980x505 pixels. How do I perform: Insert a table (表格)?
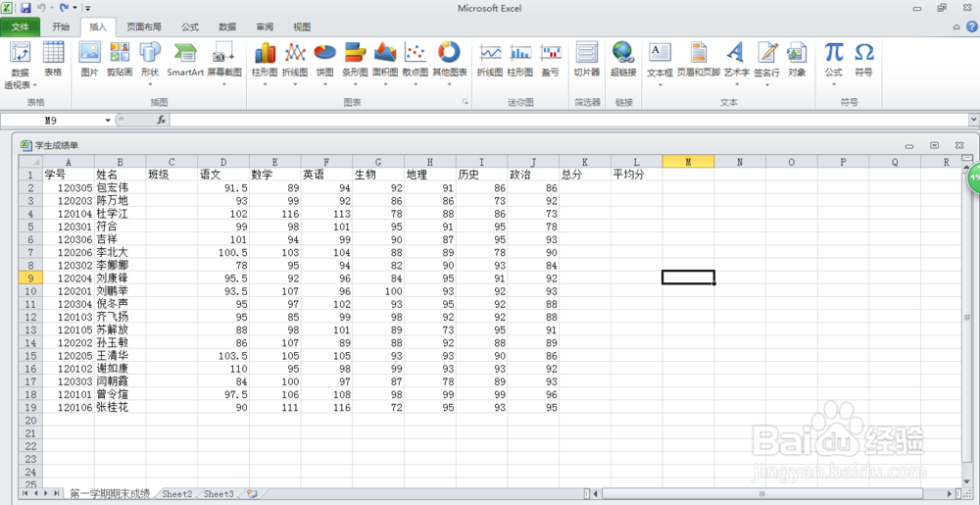point(54,60)
